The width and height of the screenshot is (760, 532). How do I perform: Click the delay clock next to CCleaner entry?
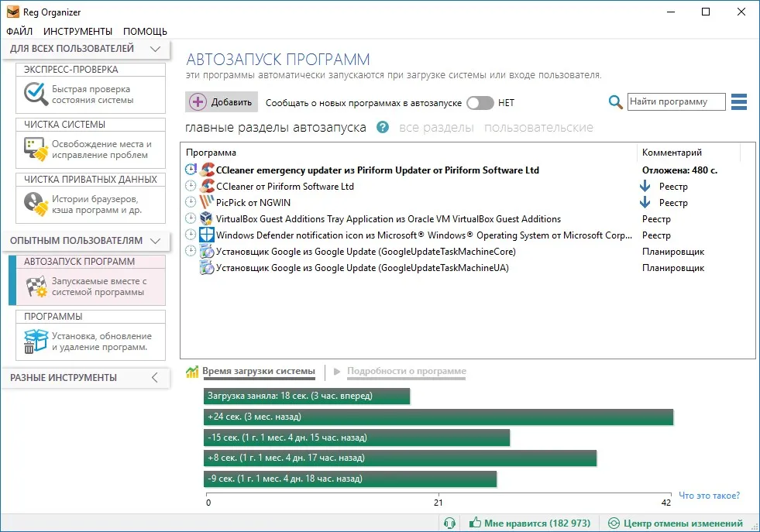tap(191, 186)
